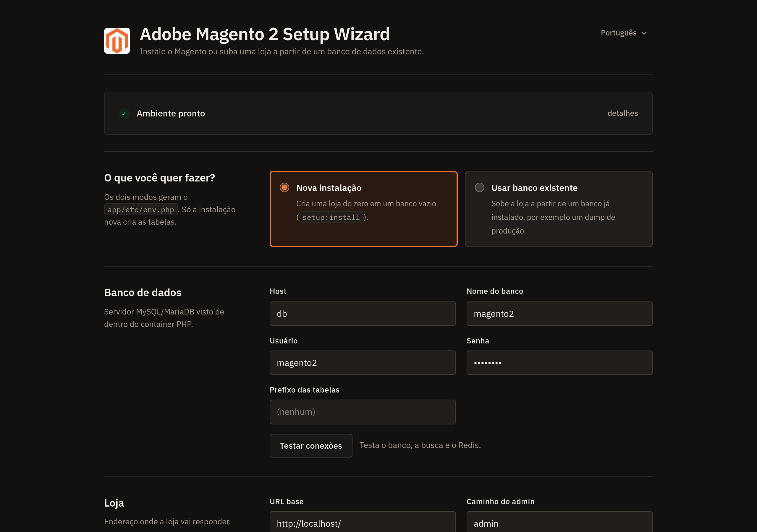The height and width of the screenshot is (532, 757).
Task: Click the Instale o Magento subtitle text
Action: tap(281, 52)
